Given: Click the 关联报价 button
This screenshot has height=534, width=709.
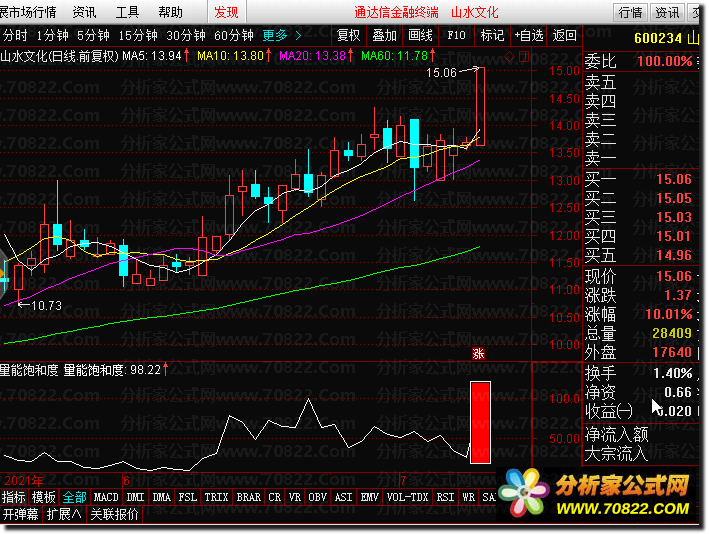Looking at the screenshot, I should point(114,514).
